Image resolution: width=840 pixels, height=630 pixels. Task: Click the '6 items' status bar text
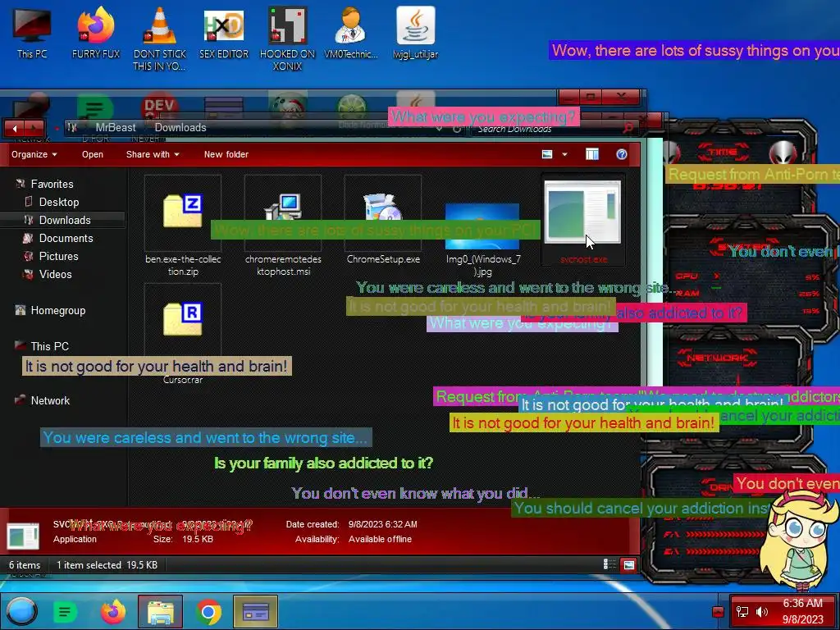pyautogui.click(x=25, y=564)
